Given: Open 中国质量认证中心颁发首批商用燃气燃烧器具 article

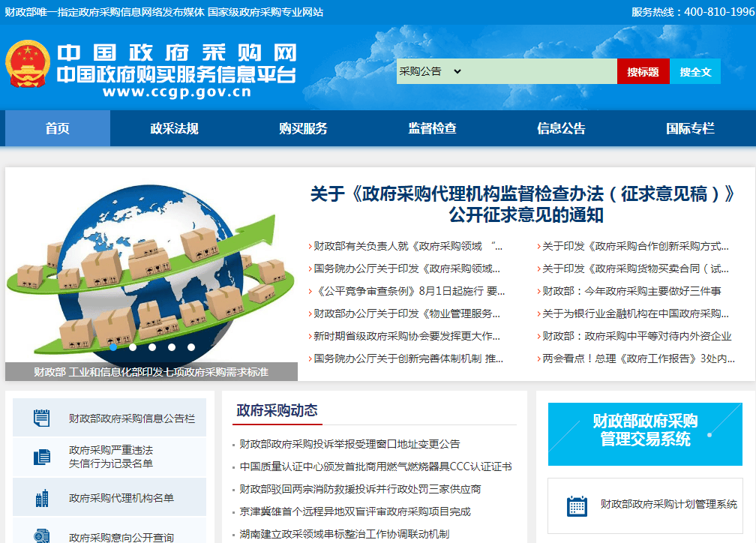Looking at the screenshot, I should pos(376,466).
